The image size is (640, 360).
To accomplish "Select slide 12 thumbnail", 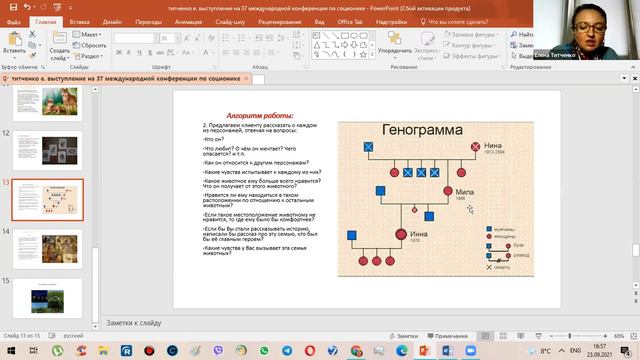I will 47,151.
